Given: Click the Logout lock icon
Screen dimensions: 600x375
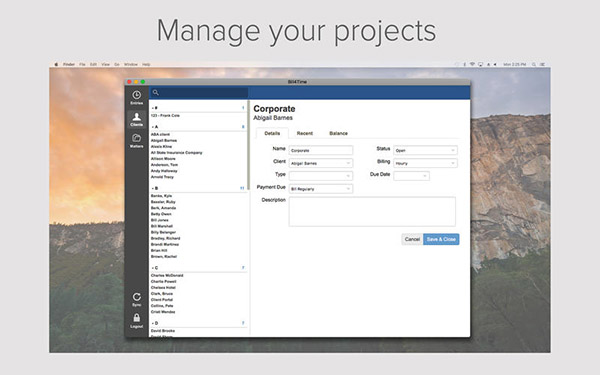Looking at the screenshot, I should coord(137,318).
